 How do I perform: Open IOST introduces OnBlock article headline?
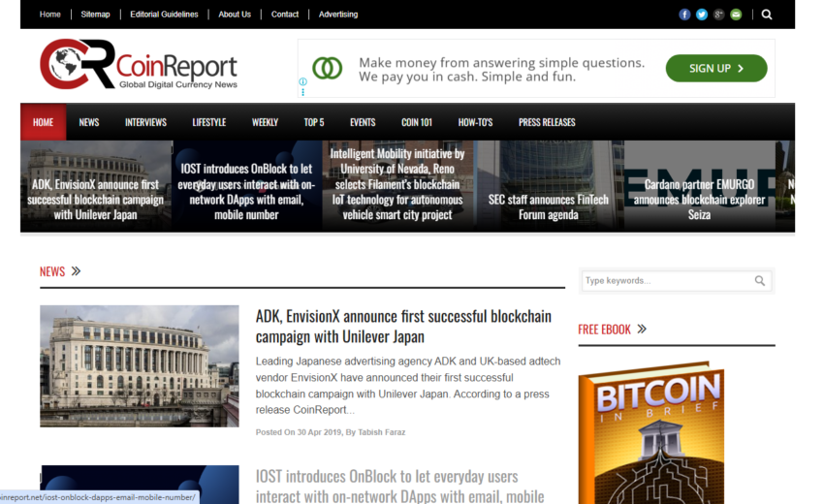tap(400, 487)
